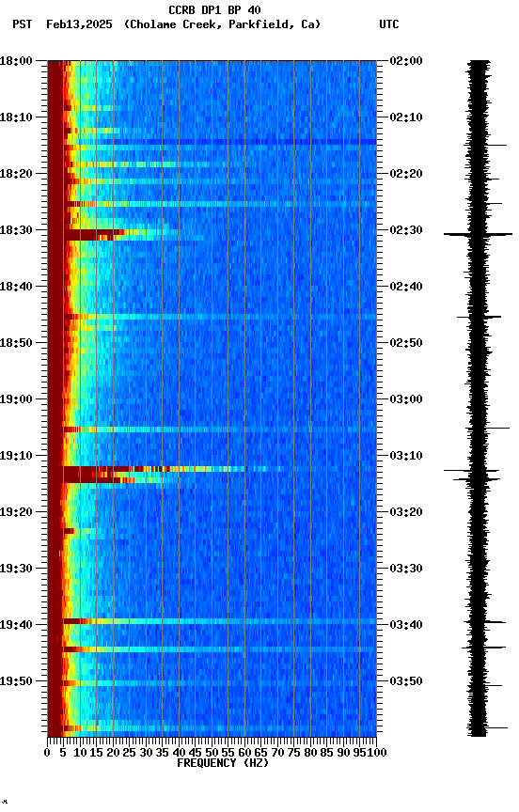Click the "60" frequency axis label
The image size is (519, 812).
tap(244, 753)
